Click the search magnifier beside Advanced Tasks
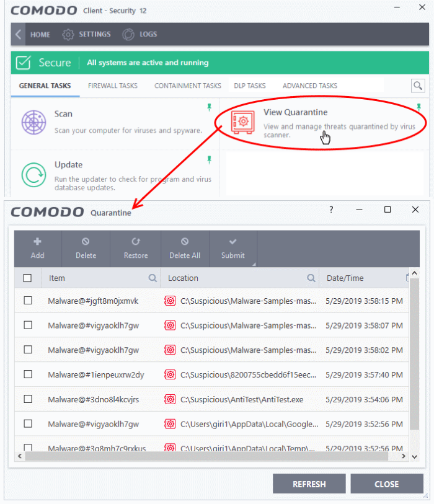 pos(418,86)
